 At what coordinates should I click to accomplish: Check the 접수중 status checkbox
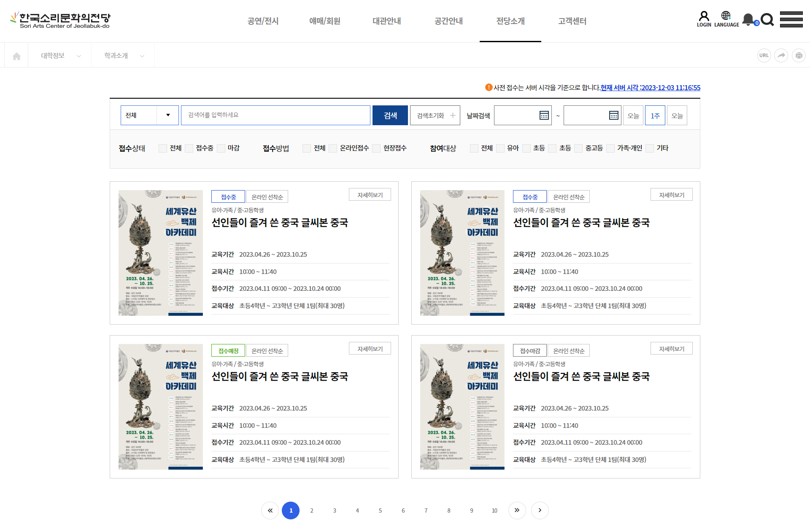[x=189, y=148]
